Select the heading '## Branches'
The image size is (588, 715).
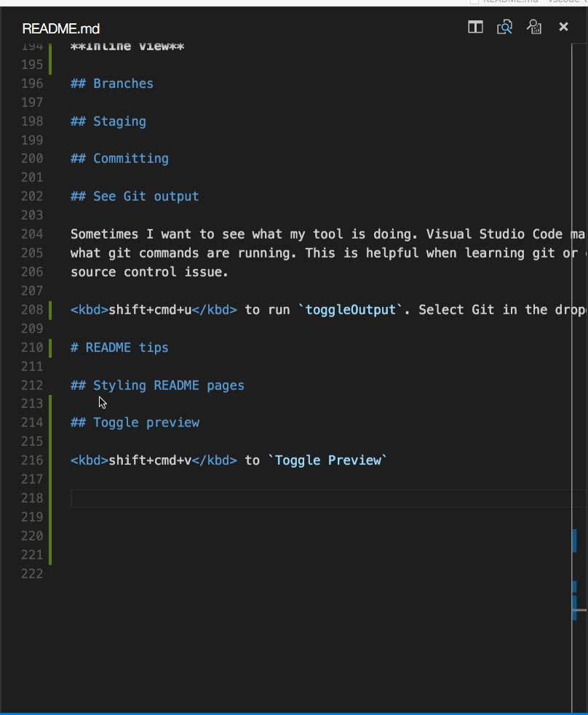pyautogui.click(x=112, y=83)
